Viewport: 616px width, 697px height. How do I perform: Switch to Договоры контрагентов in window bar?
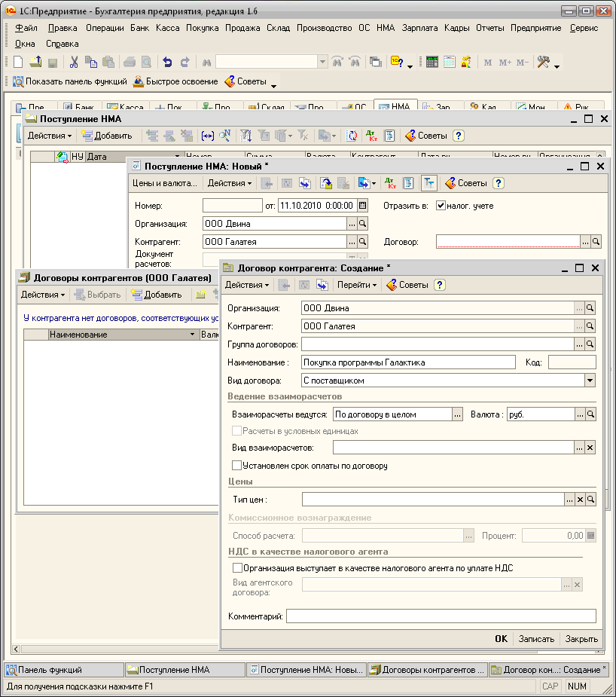tap(428, 669)
